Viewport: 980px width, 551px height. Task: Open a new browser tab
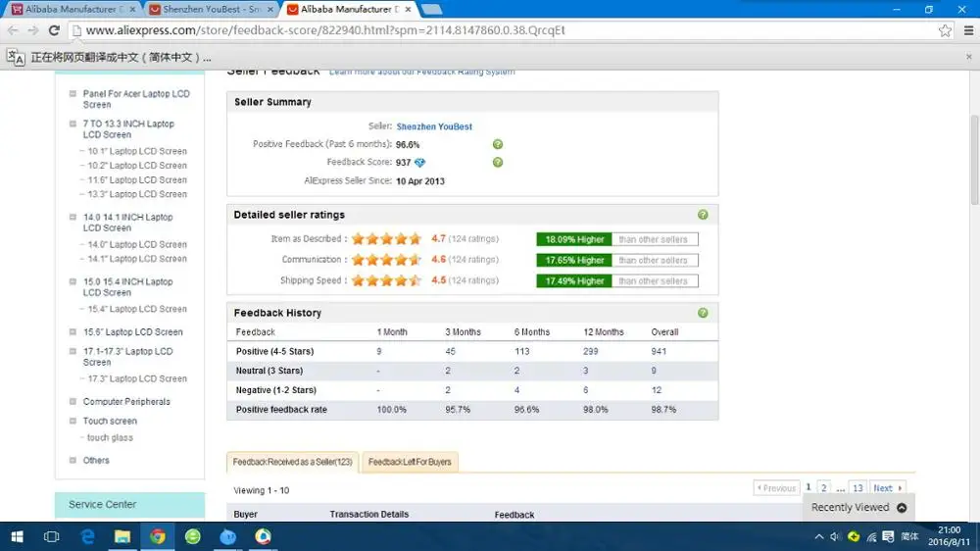(431, 10)
